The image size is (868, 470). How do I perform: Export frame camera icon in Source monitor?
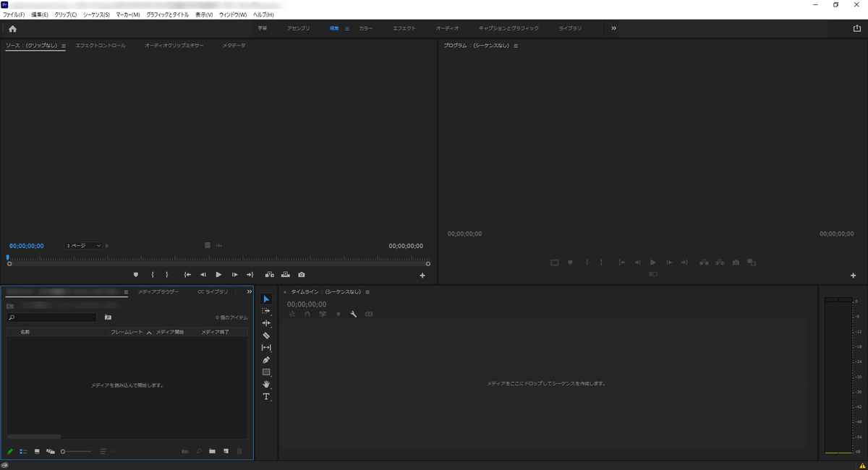[x=302, y=275]
